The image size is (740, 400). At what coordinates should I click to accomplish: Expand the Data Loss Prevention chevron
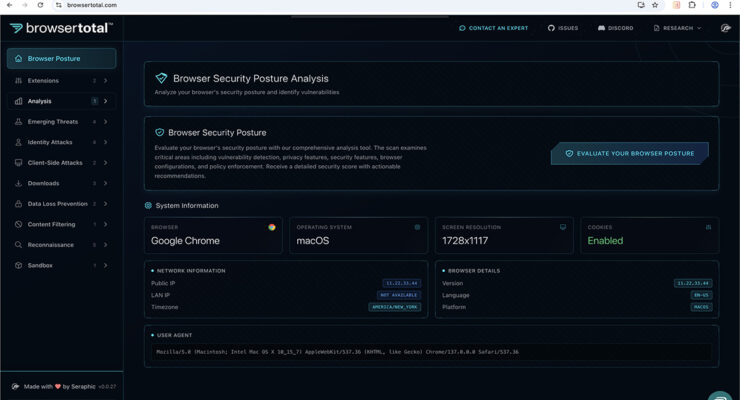pyautogui.click(x=105, y=204)
